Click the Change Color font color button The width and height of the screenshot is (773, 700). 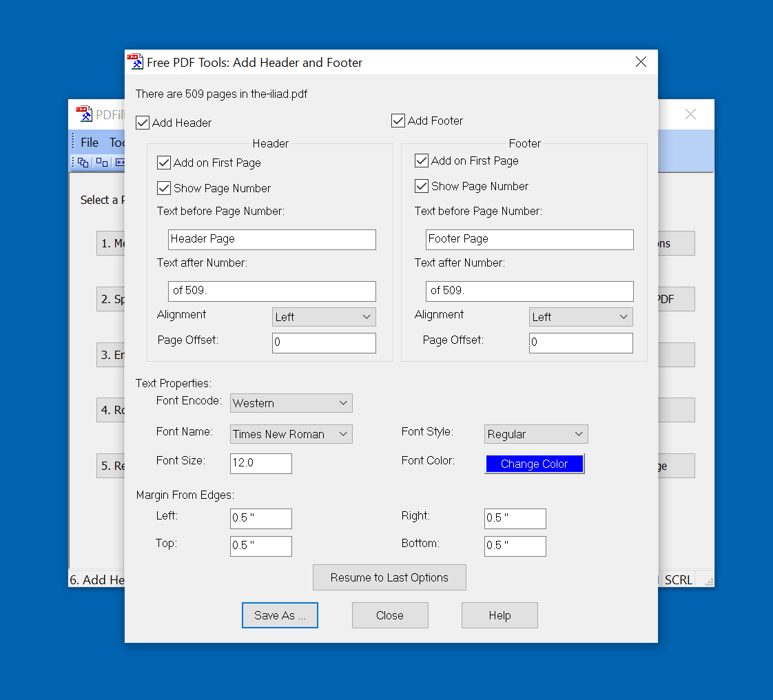(535, 464)
